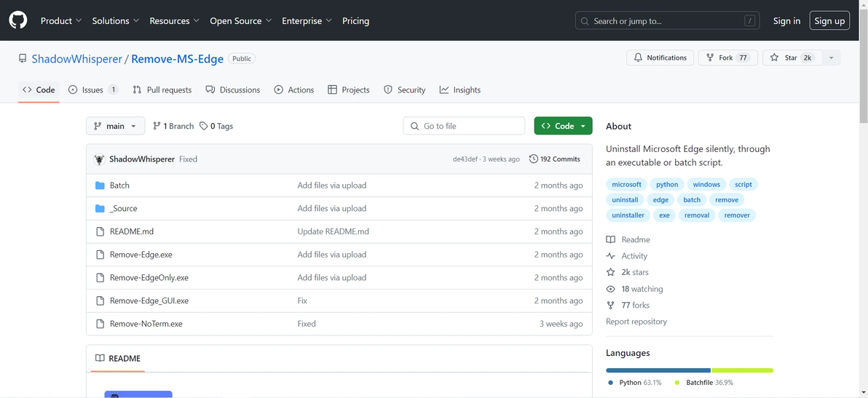Click the python topic tag

click(x=667, y=185)
